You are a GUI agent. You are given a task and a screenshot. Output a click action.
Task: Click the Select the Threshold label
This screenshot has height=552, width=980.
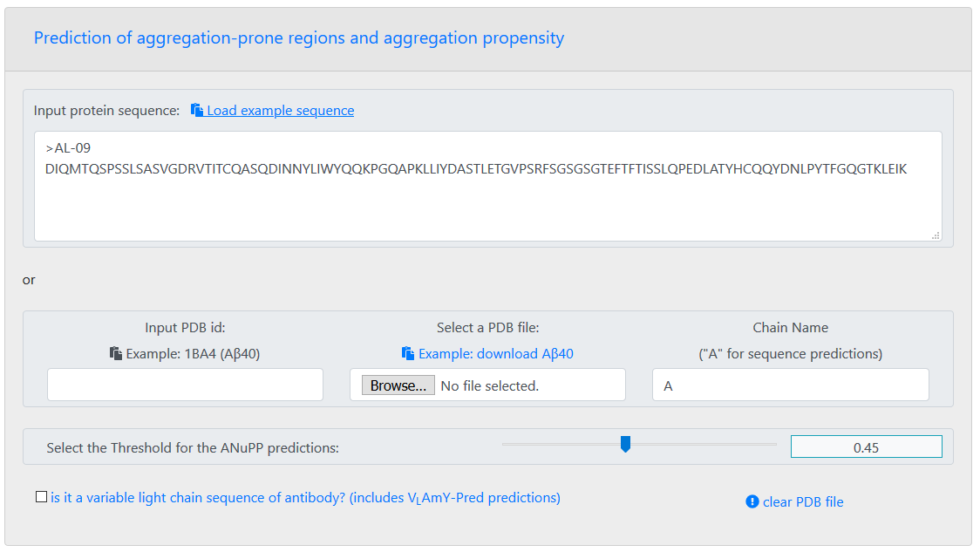[x=193, y=447]
